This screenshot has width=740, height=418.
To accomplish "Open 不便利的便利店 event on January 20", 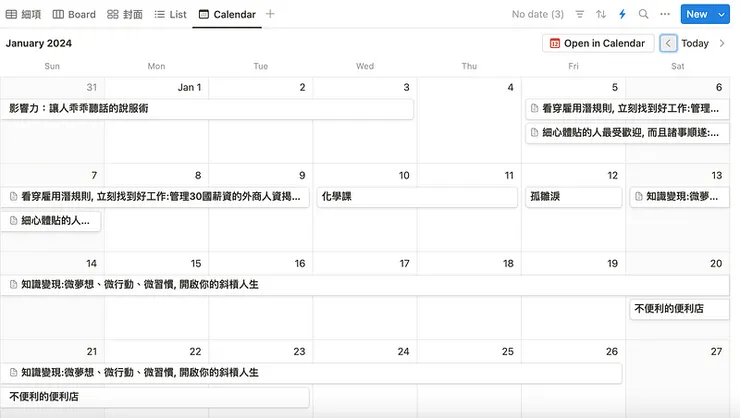I will [680, 309].
